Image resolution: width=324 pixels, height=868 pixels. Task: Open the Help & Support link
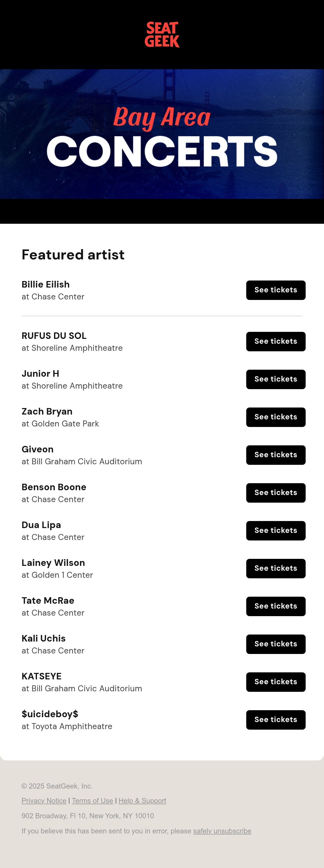[x=142, y=801]
